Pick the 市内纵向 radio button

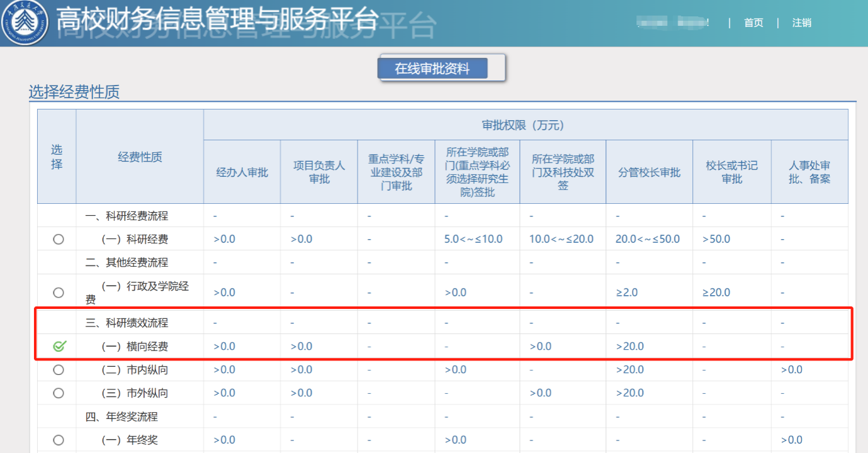click(x=59, y=370)
